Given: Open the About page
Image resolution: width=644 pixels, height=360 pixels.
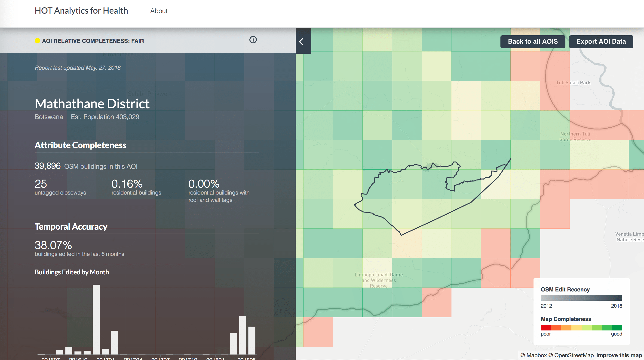Looking at the screenshot, I should tap(159, 11).
